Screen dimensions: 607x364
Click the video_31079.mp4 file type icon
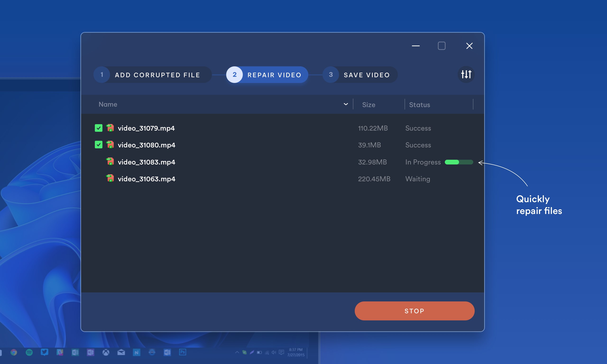[110, 128]
